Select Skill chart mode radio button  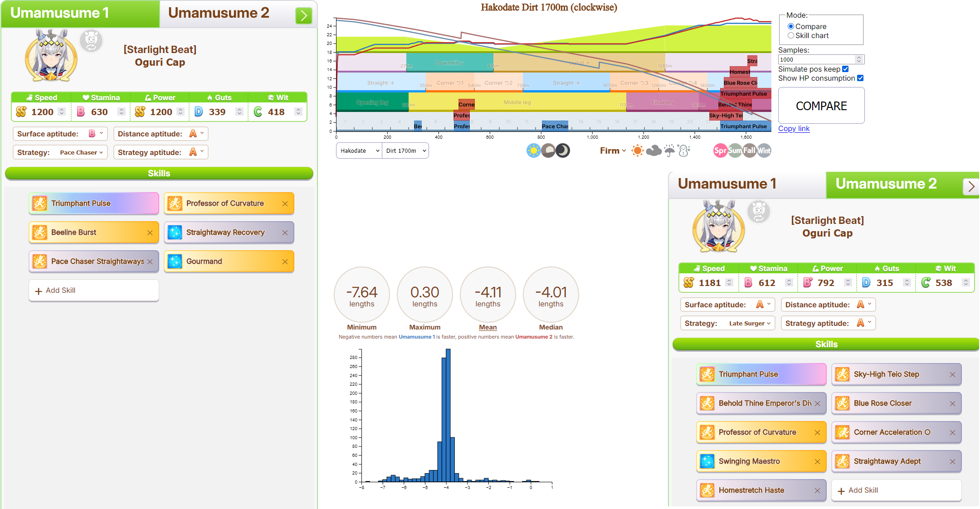(791, 35)
